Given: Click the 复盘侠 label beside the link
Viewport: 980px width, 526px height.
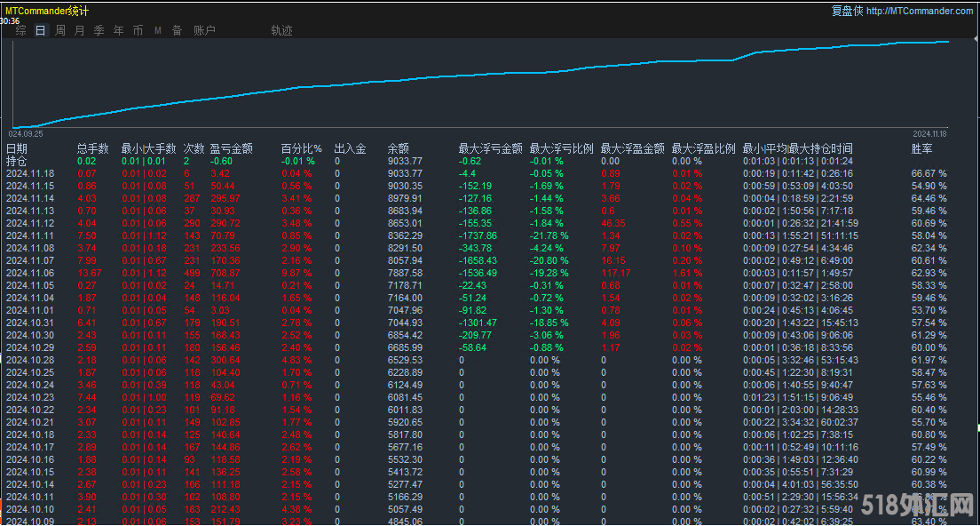Looking at the screenshot, I should click(x=847, y=11).
